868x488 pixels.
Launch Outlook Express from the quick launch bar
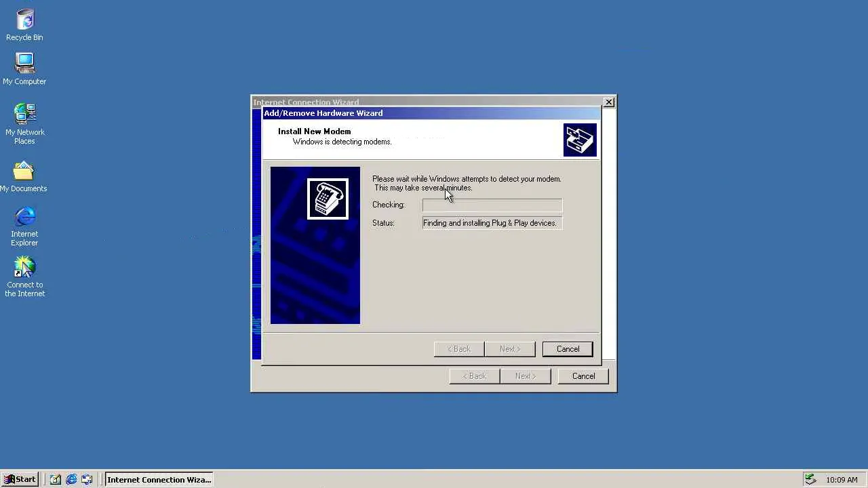click(x=87, y=480)
